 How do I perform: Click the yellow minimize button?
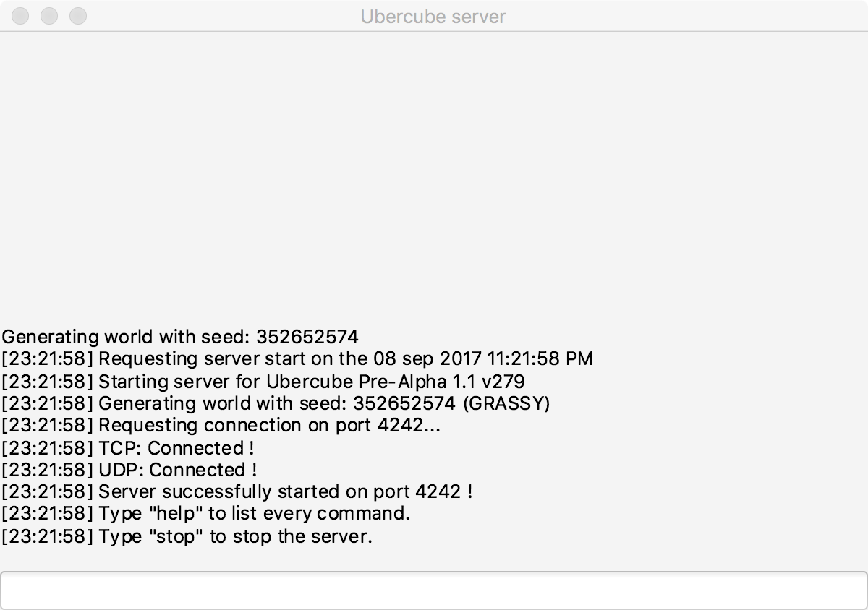pos(49,16)
